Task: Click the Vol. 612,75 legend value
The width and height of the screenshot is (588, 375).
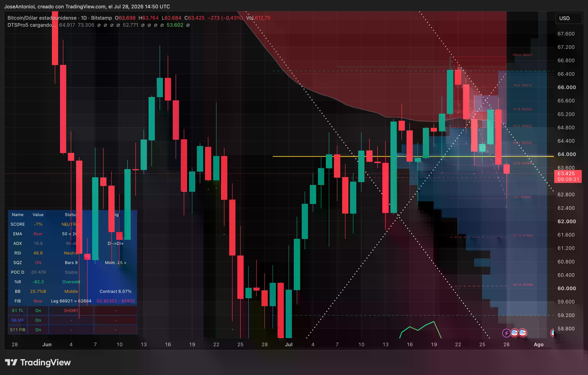Action: [x=258, y=18]
